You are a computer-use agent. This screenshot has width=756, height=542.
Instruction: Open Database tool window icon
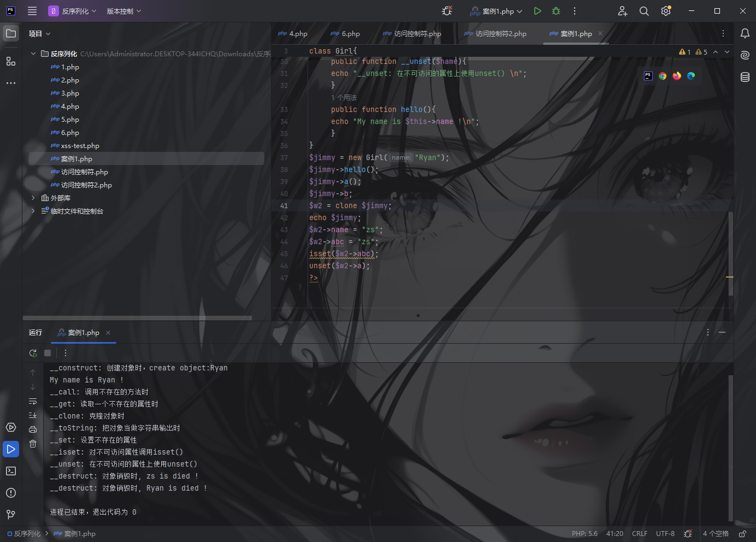pos(745,77)
